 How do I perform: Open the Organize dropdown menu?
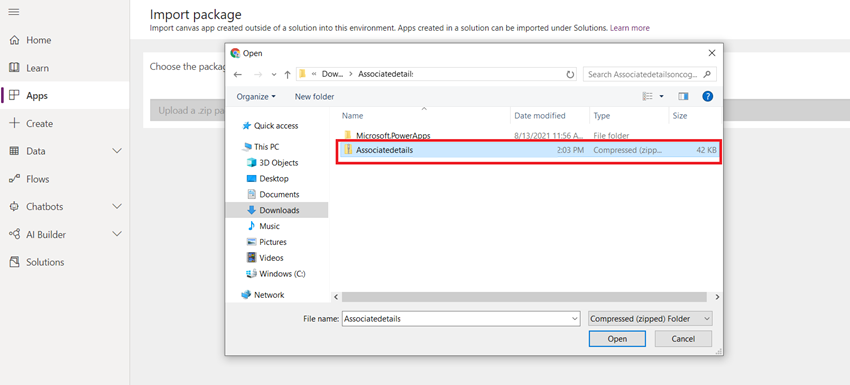256,97
